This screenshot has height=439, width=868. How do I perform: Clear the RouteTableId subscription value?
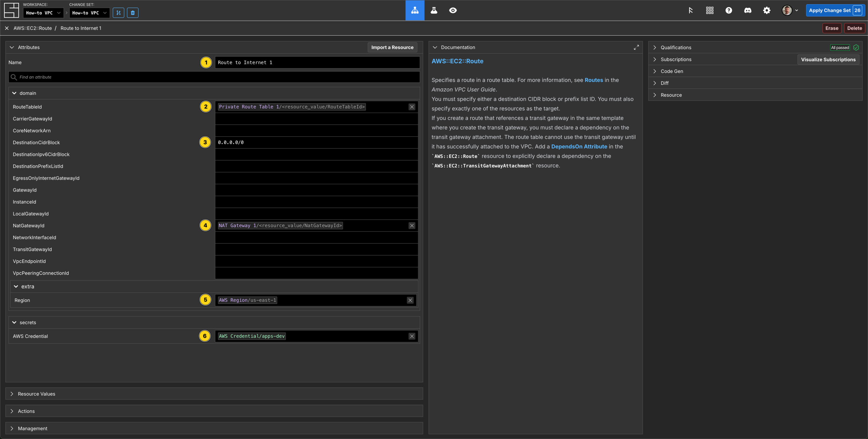(x=412, y=107)
